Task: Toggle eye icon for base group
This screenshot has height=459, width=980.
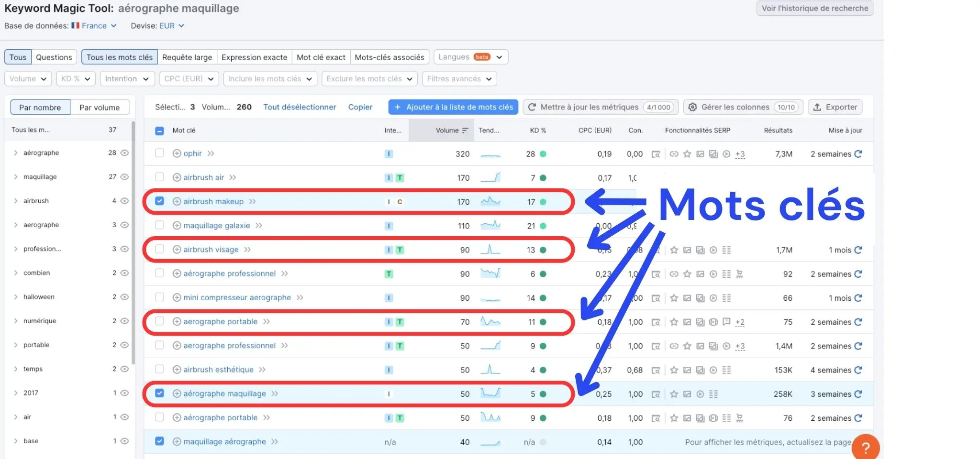Action: pyautogui.click(x=124, y=441)
